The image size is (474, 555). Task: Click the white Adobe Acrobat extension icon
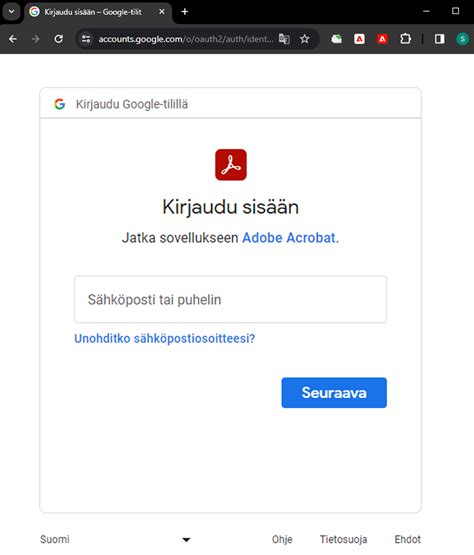(x=359, y=39)
